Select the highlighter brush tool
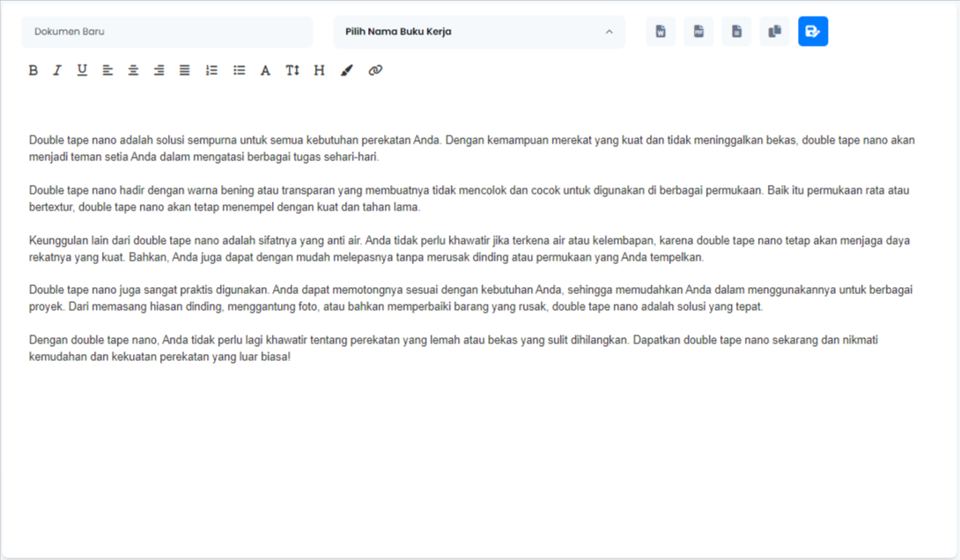The image size is (960, 560). pyautogui.click(x=347, y=70)
